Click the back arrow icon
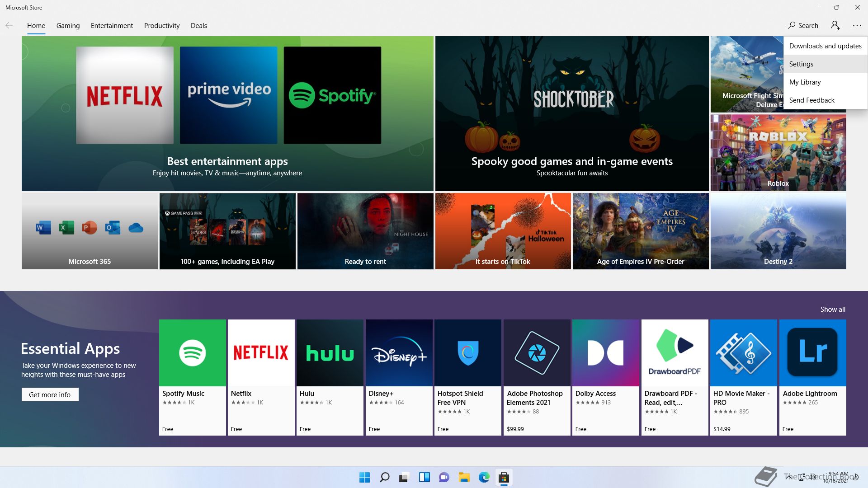 click(x=9, y=25)
